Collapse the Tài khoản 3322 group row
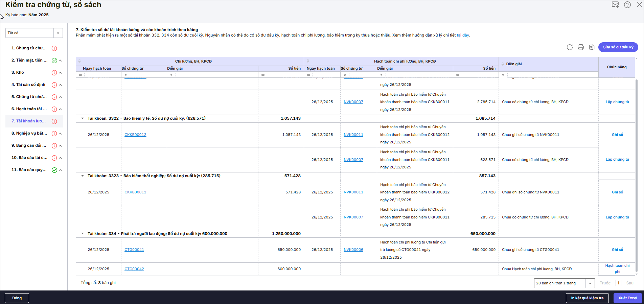The height and width of the screenshot is (304, 644). [x=82, y=119]
